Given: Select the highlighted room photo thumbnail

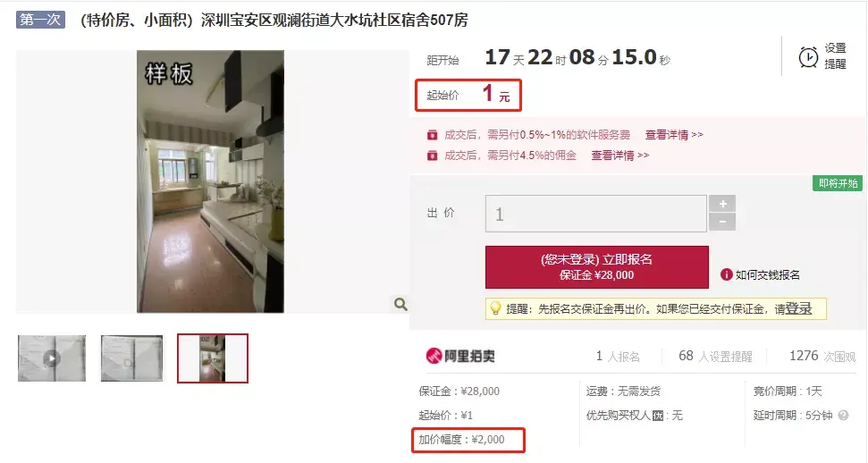Looking at the screenshot, I should coord(213,358).
